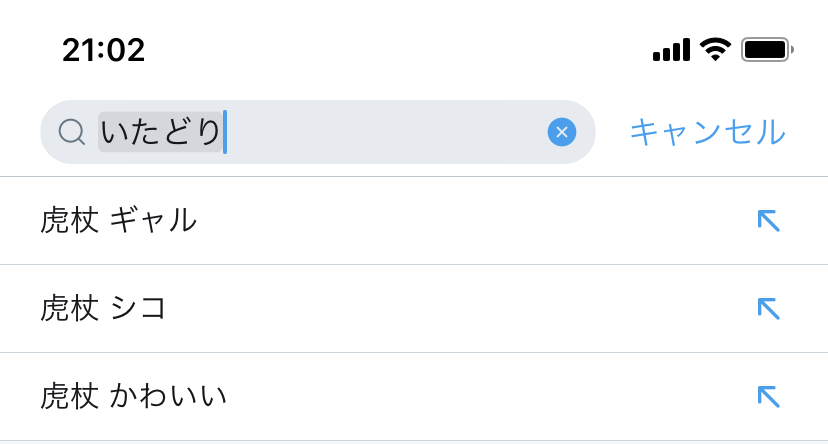Tap the fill arrow beside 虎杖 シコ
This screenshot has height=444, width=828.
tap(768, 308)
